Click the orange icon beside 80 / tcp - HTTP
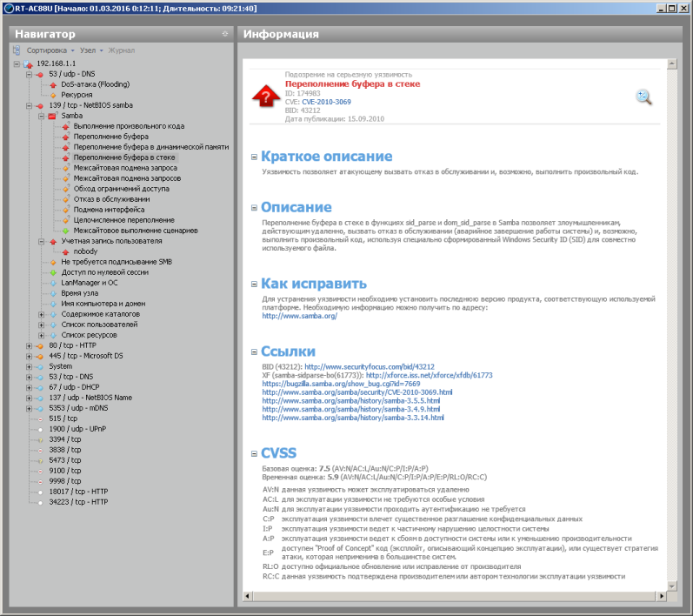 click(40, 345)
